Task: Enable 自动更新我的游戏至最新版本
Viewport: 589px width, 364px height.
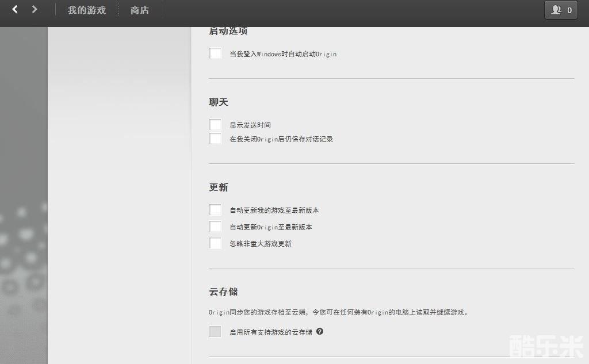Action: point(215,210)
